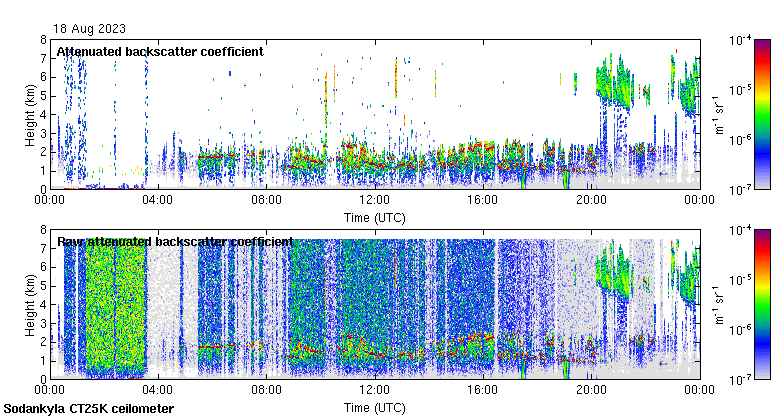Image resolution: width=780 pixels, height=420 pixels.
Task: Click the 08:00 tick label of top plot
Action: pyautogui.click(x=267, y=200)
